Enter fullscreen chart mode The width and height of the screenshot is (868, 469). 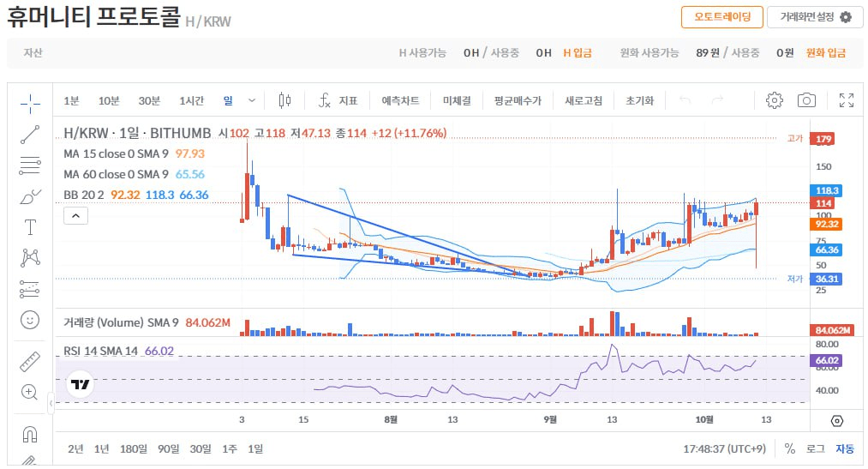846,100
